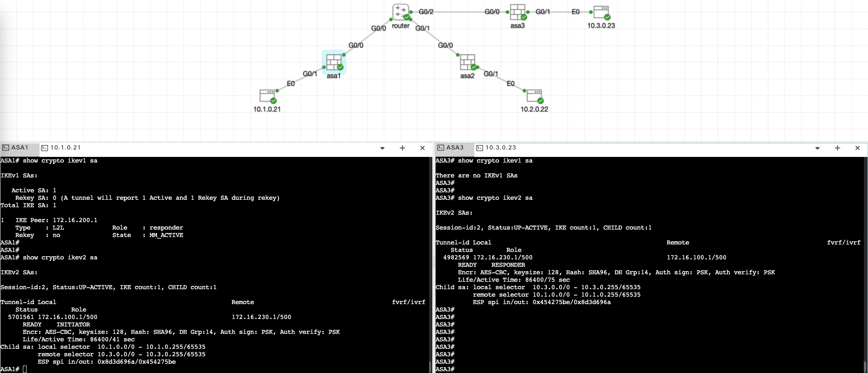This screenshot has height=373, width=868.
Task: Click the ASA1 terminal prompt cursor
Action: click(x=25, y=369)
